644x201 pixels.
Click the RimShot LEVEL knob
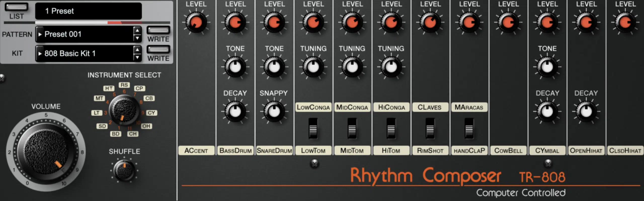[430, 22]
